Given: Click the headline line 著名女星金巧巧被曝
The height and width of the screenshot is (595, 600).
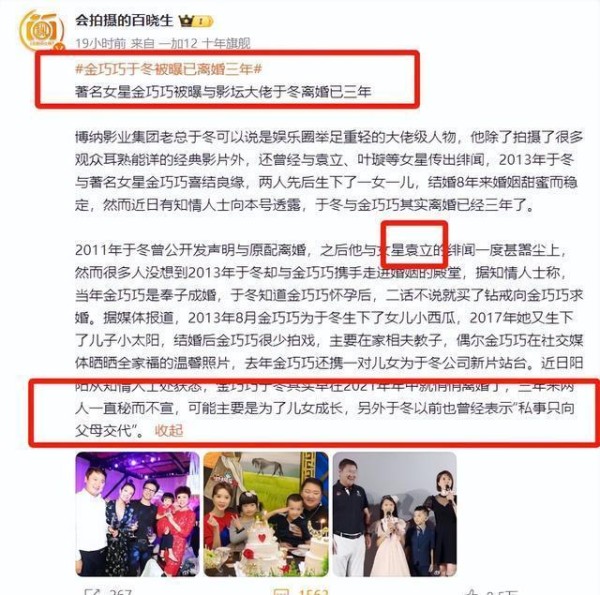Looking at the screenshot, I should (223, 92).
